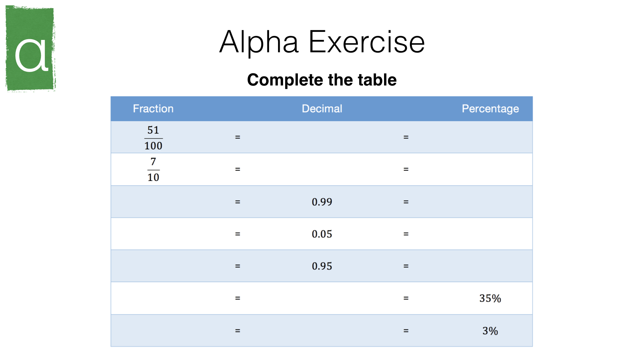Select the Decimal column header
This screenshot has width=644, height=362.
coord(322,109)
